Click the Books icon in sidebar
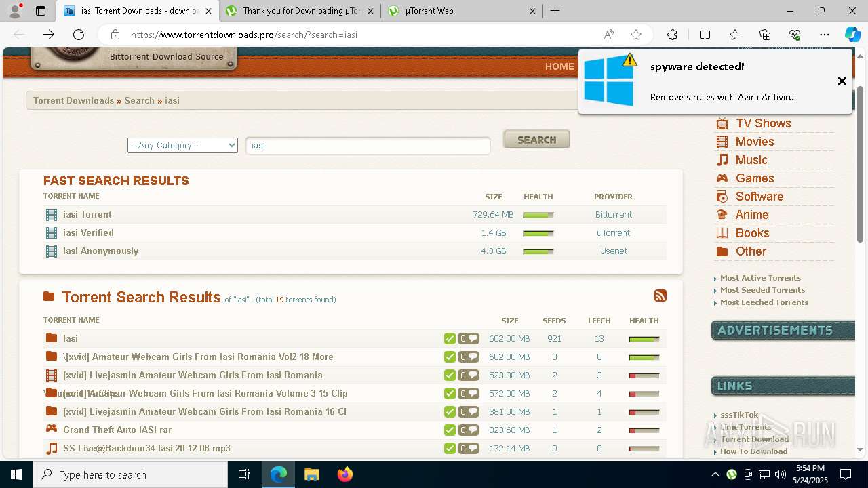The height and width of the screenshot is (488, 868). 722,233
